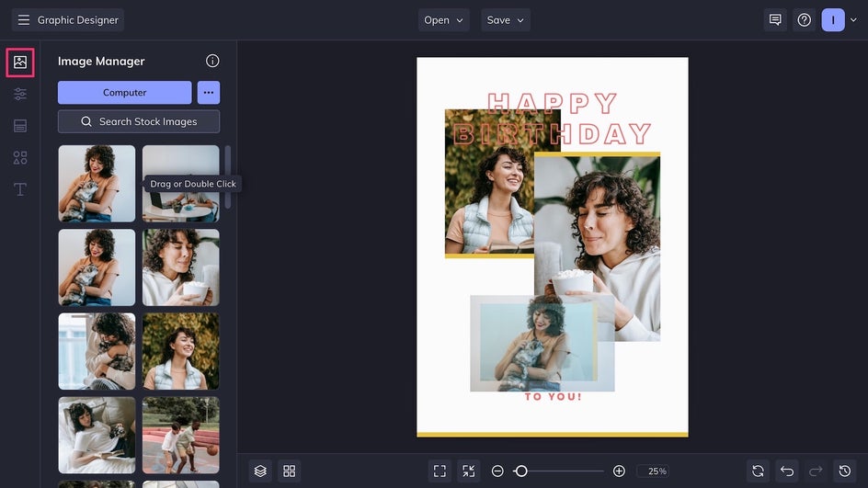Open the three-dots more upload options button
The width and height of the screenshot is (868, 488).
click(x=209, y=93)
